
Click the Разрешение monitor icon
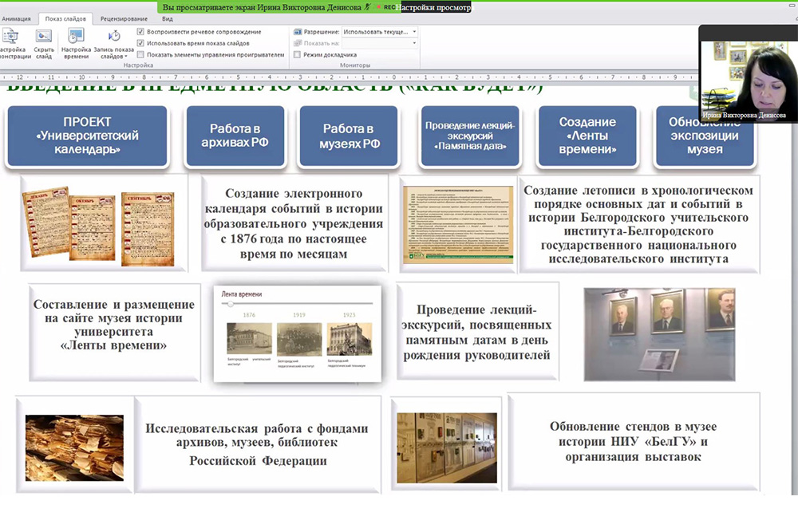point(298,32)
